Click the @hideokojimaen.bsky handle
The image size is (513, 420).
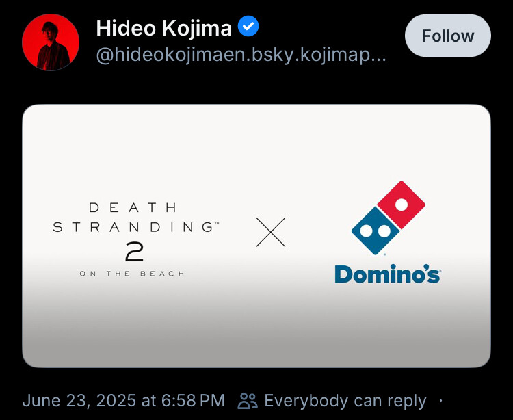[x=241, y=55]
